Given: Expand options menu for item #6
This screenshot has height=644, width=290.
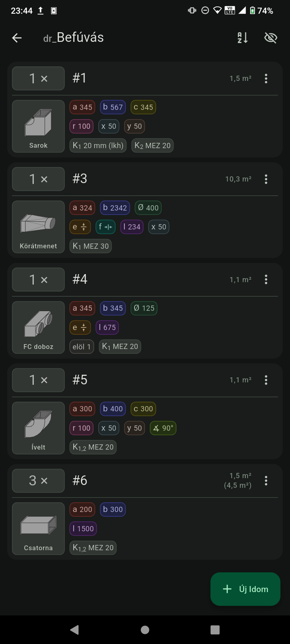Looking at the screenshot, I should click(266, 481).
